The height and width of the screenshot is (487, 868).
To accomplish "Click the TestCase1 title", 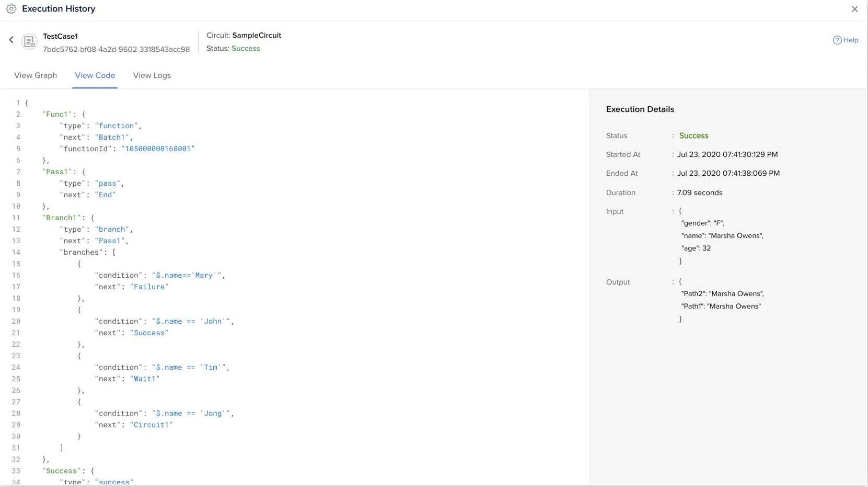I will [x=60, y=36].
